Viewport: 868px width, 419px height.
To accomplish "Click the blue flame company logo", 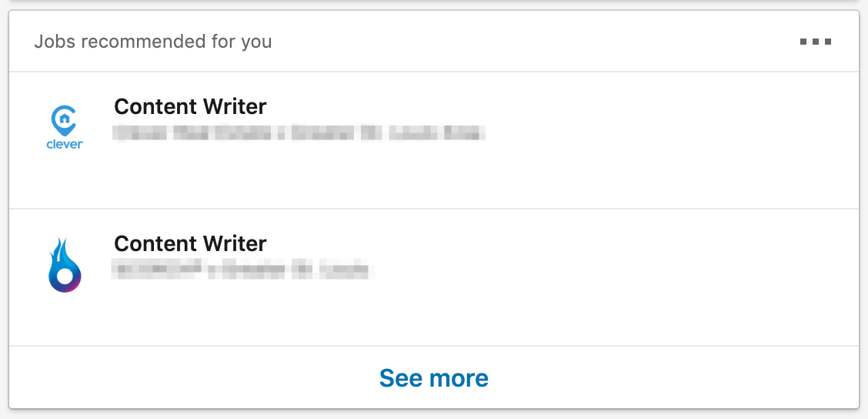I will 65,265.
